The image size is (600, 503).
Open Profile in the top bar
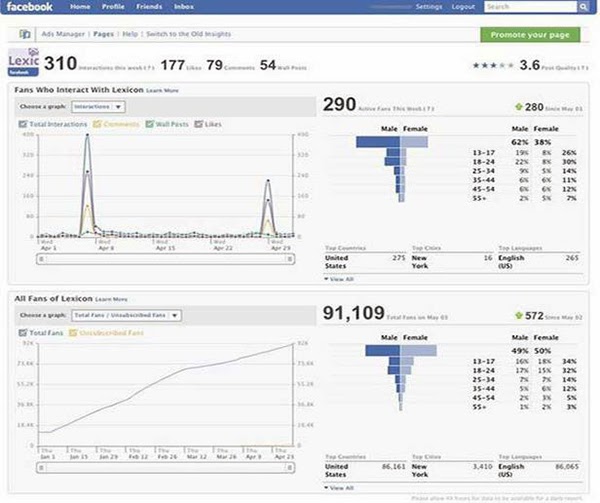pyautogui.click(x=113, y=7)
